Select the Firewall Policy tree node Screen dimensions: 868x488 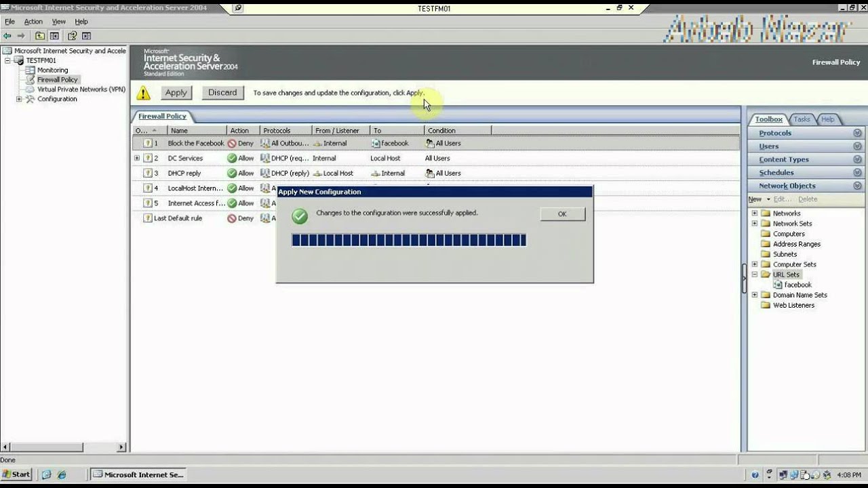tap(58, 79)
